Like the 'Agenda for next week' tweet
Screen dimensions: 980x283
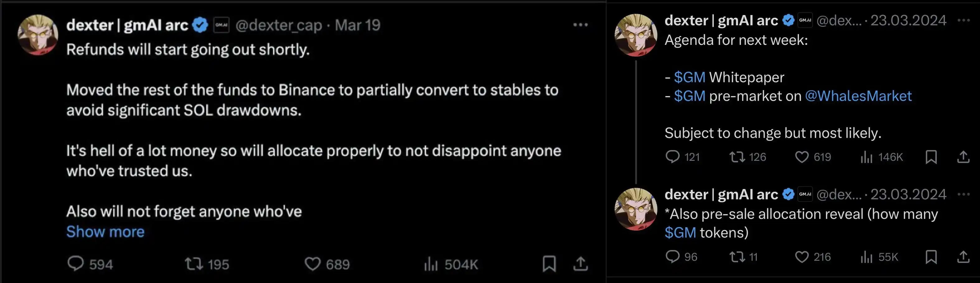coord(802,157)
